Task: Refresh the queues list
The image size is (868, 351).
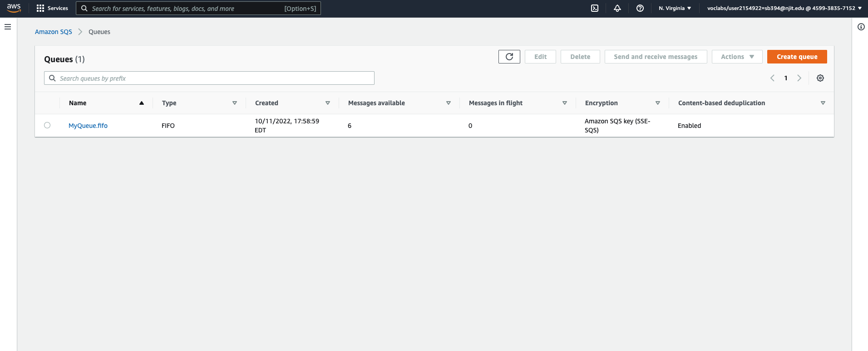Action: click(x=509, y=57)
